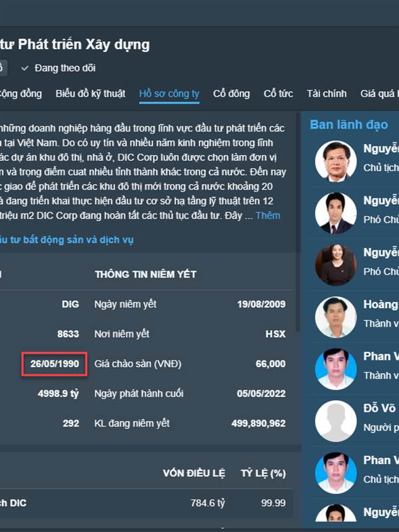Select the Hồ sơ công ty tab
This screenshot has height=532, width=399.
[169, 94]
